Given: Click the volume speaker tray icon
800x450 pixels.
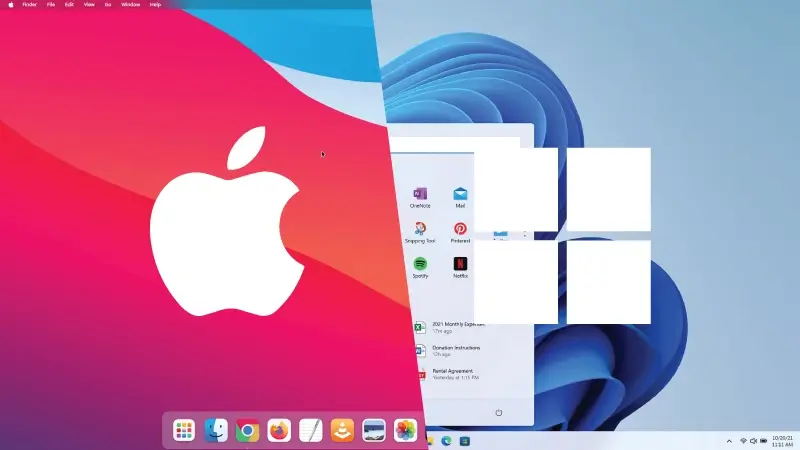Looking at the screenshot, I should (754, 441).
